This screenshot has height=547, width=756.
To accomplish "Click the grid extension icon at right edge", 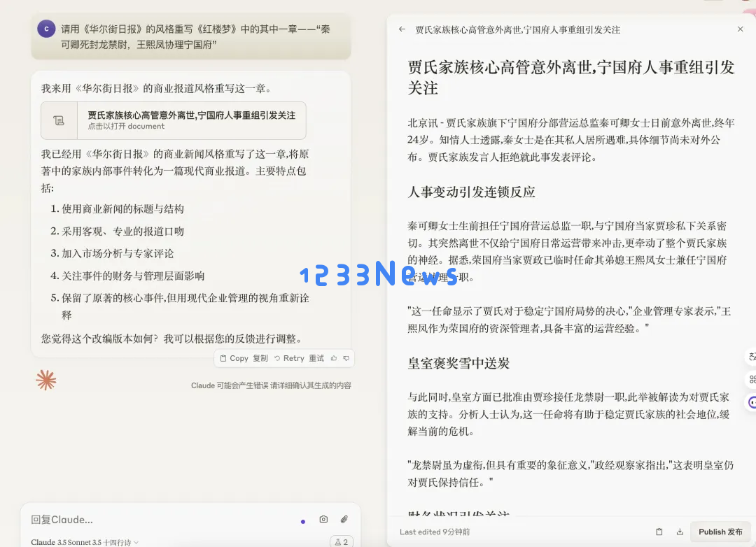I will (x=752, y=379).
